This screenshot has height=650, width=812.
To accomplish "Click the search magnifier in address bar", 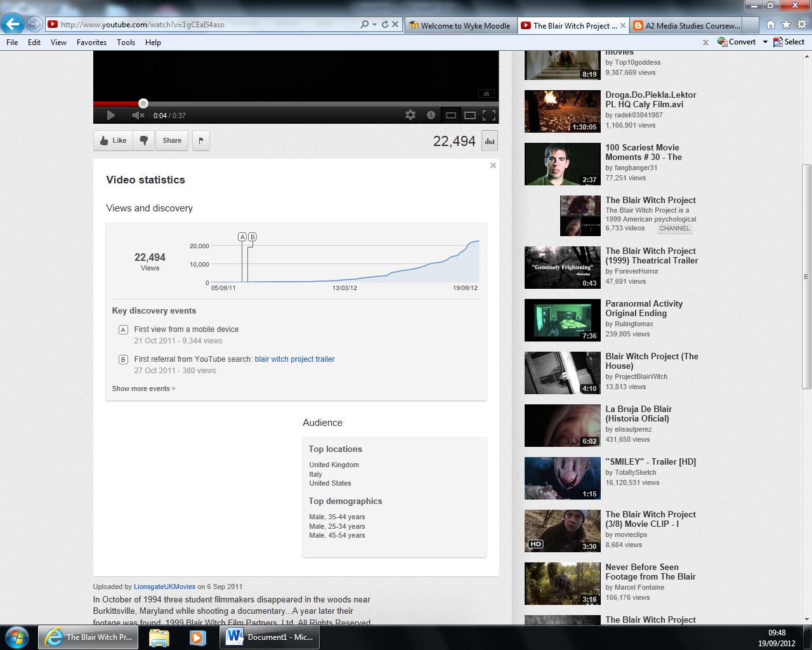I will (x=364, y=24).
